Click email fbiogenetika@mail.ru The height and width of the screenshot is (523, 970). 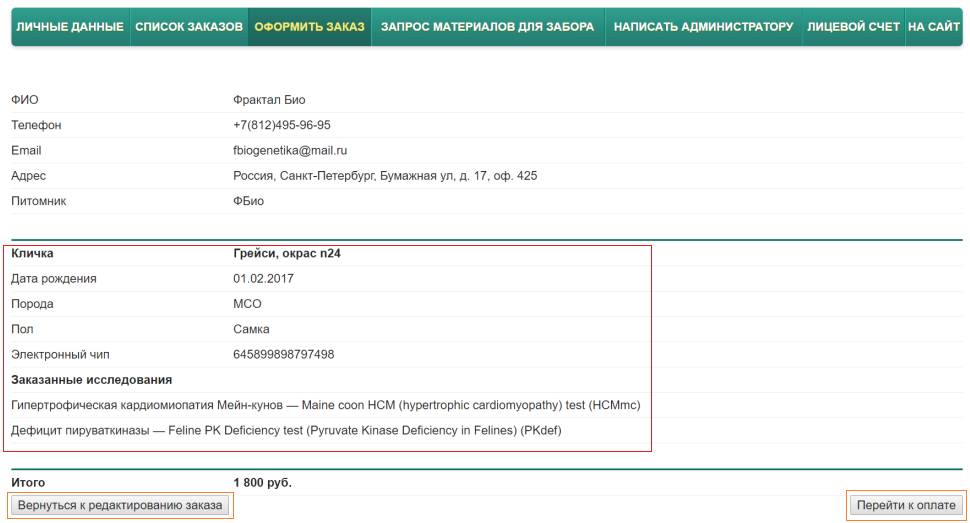(x=290, y=150)
